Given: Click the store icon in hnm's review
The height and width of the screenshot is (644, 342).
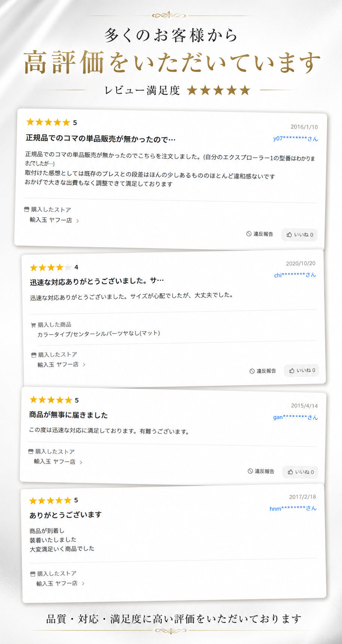Looking at the screenshot, I should coord(33,574).
